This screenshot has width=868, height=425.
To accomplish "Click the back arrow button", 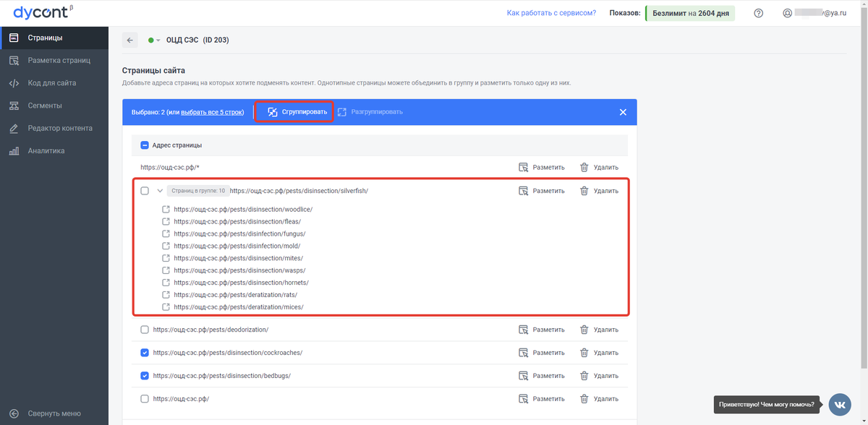I will point(130,40).
